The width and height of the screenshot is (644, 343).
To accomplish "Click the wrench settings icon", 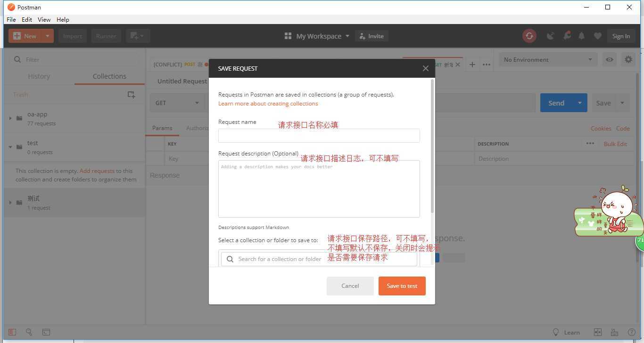I will pos(566,36).
